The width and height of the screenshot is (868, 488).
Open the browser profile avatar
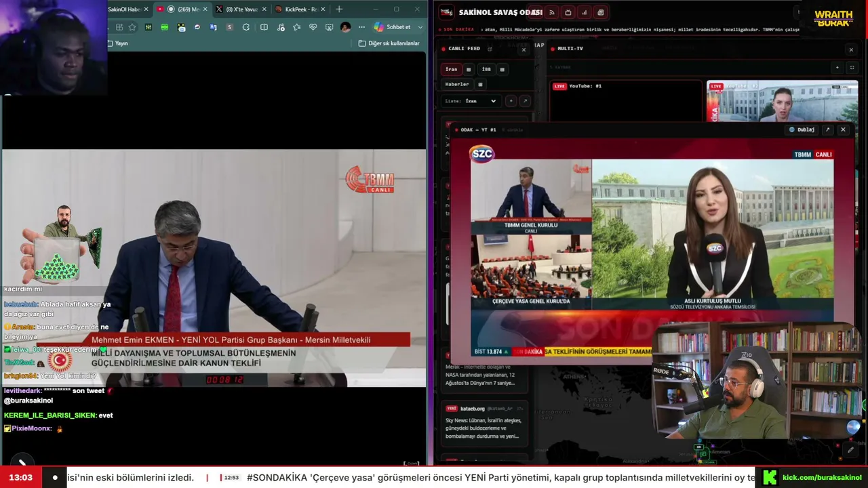pyautogui.click(x=346, y=27)
